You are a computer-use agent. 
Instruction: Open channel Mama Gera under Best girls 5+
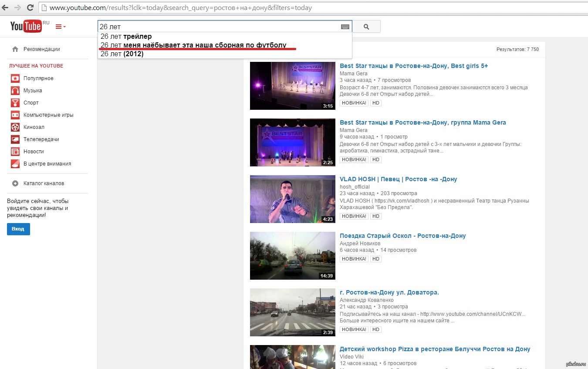tap(354, 74)
